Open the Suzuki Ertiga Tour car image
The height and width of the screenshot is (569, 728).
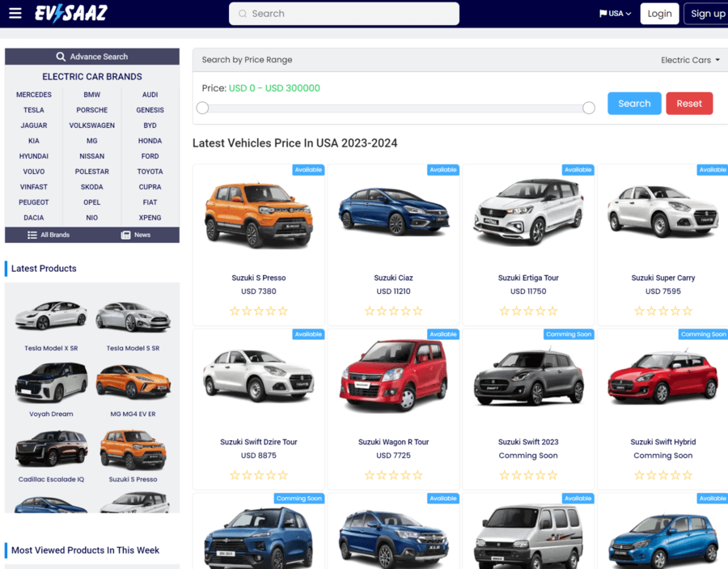coord(528,211)
